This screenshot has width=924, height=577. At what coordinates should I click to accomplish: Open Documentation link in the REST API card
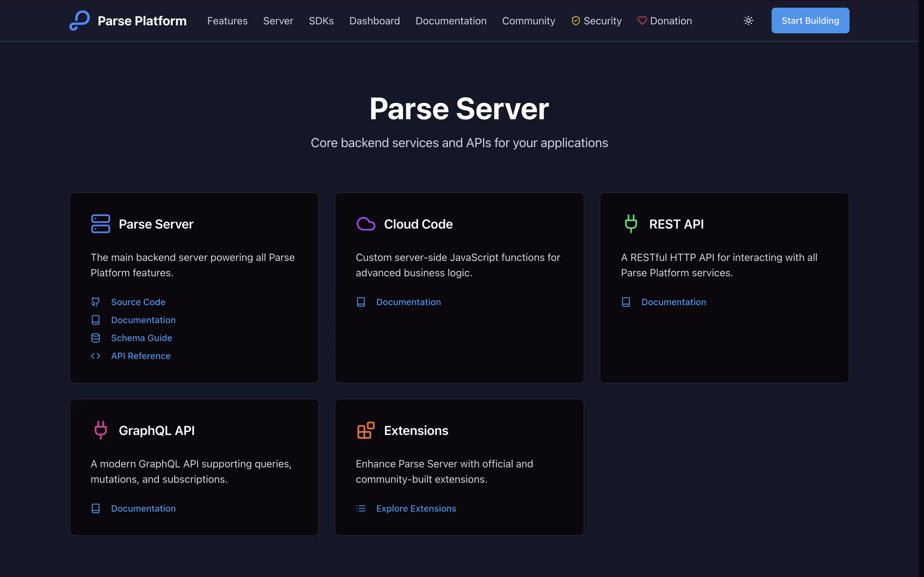click(673, 302)
